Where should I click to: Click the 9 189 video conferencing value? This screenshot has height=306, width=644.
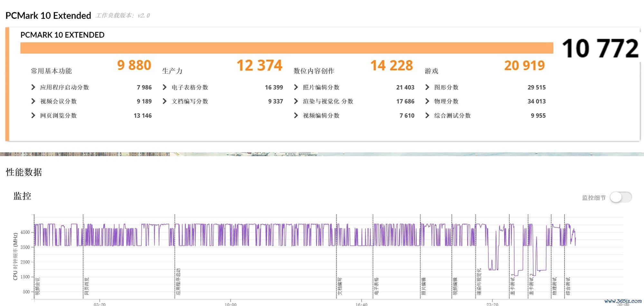[144, 101]
